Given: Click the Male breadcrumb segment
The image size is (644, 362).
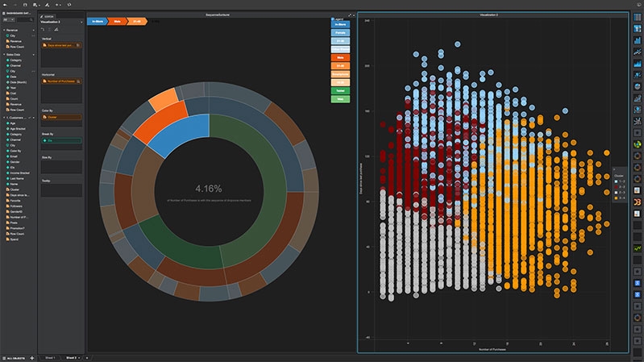Looking at the screenshot, I should 117,22.
